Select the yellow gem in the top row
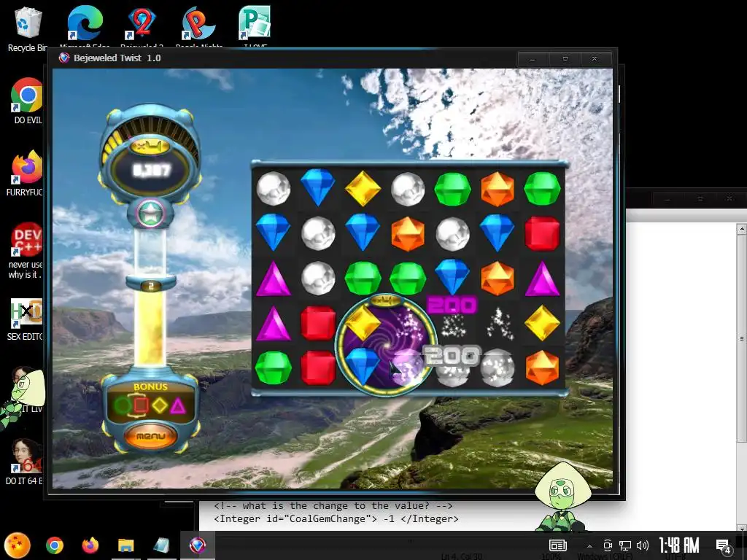The height and width of the screenshot is (560, 747). (x=363, y=188)
